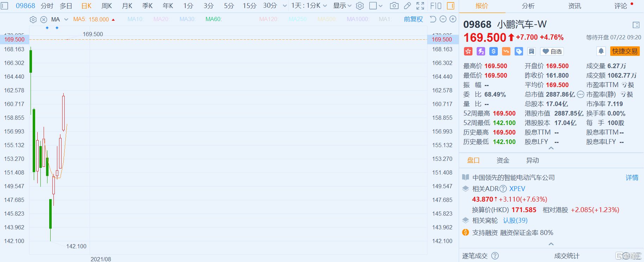
Task: Open the 逐笔成交 help question mark
Action: 495,256
